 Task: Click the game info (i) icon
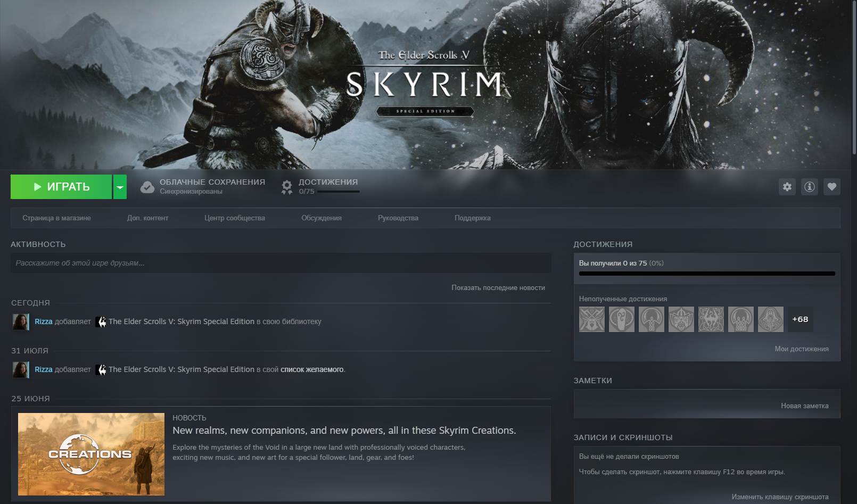pos(810,187)
